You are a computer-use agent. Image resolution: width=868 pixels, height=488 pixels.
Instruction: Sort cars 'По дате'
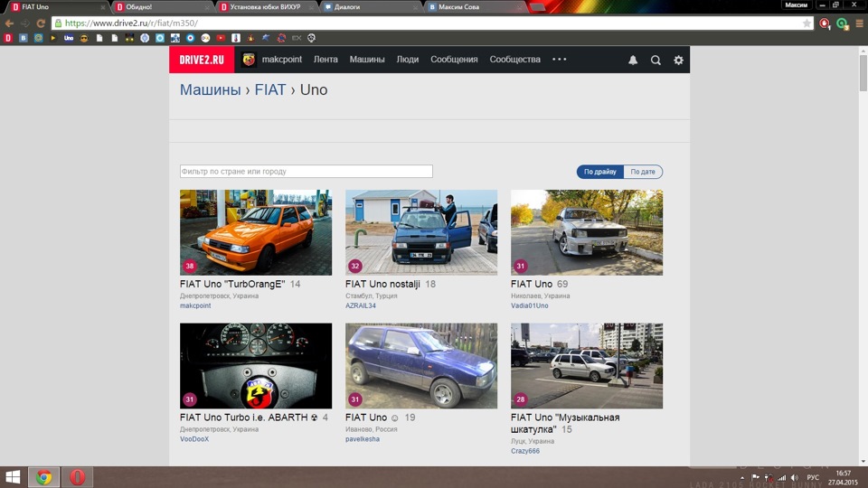(643, 172)
